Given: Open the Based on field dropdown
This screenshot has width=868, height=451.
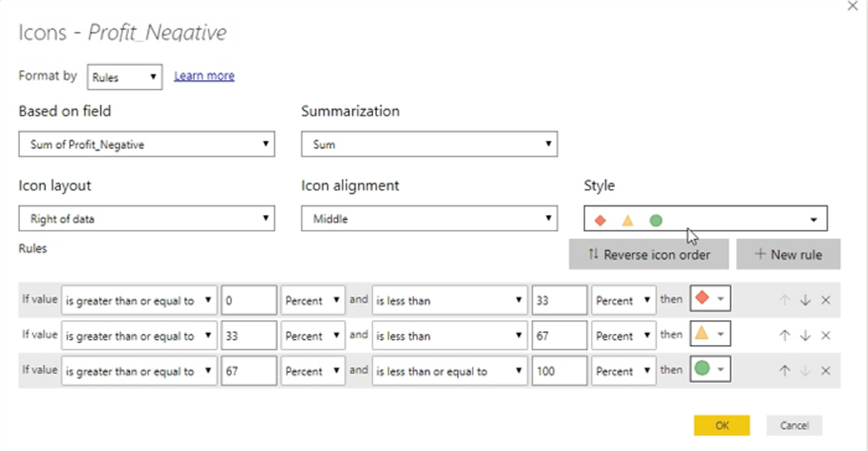Looking at the screenshot, I should pyautogui.click(x=147, y=145).
